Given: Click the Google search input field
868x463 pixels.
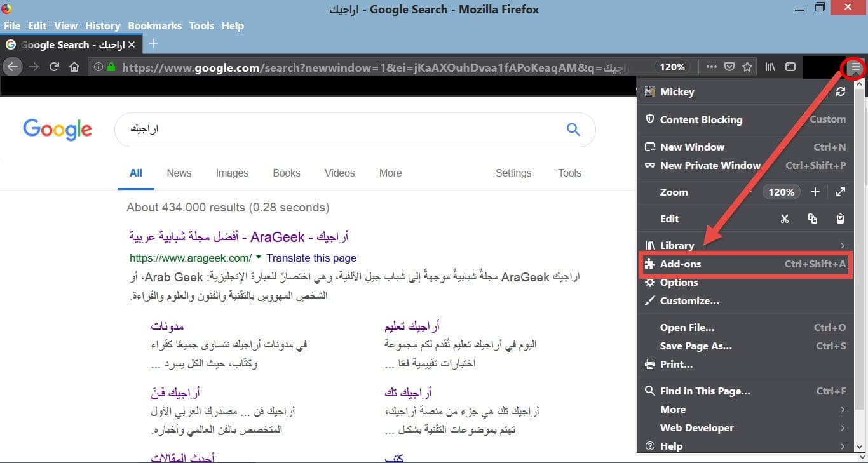Looking at the screenshot, I should (343, 130).
